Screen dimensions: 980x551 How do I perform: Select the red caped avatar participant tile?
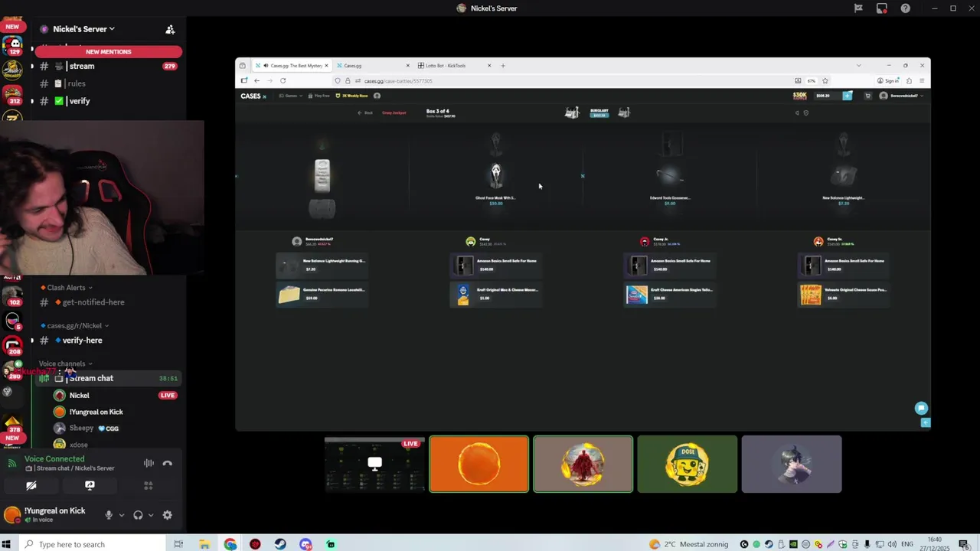tap(583, 464)
